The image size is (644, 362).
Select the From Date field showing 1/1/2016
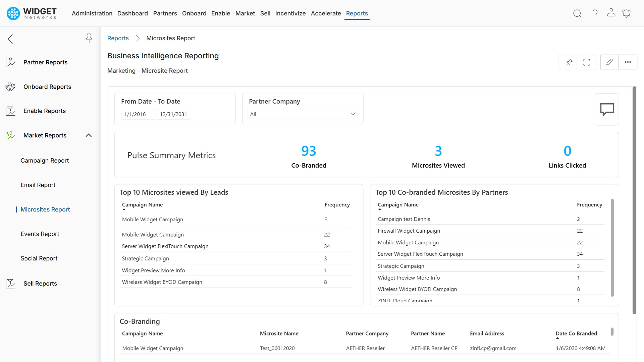coord(137,114)
